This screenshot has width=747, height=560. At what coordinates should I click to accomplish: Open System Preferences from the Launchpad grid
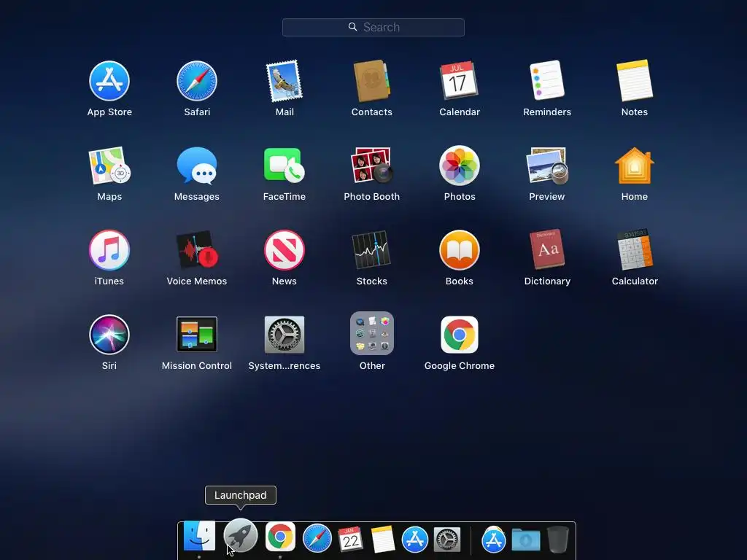(285, 334)
